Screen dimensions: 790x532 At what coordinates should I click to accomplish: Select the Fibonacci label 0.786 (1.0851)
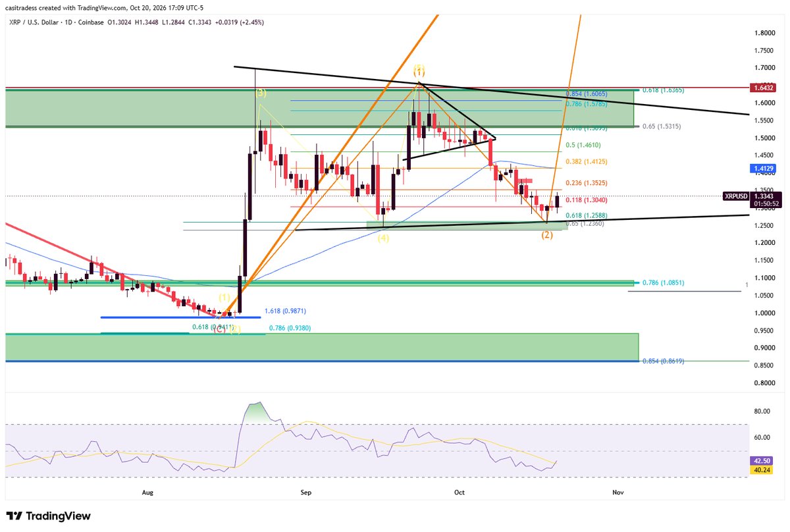662,283
